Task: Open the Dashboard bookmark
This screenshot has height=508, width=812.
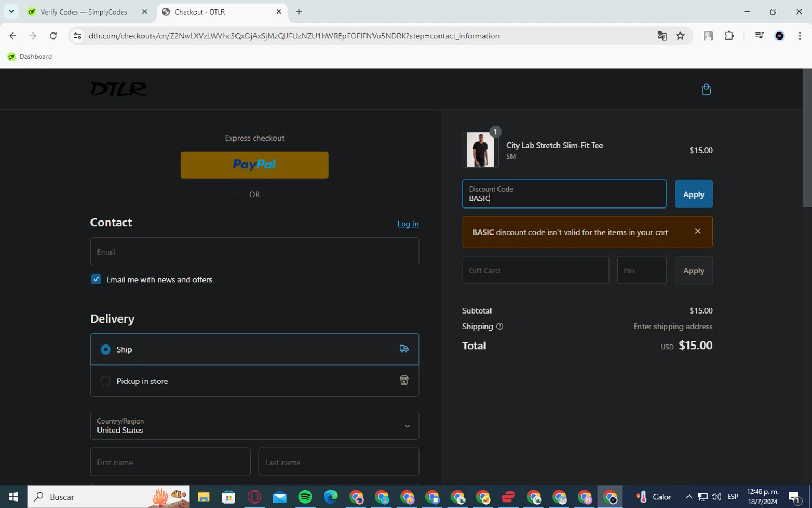Action: (x=30, y=56)
